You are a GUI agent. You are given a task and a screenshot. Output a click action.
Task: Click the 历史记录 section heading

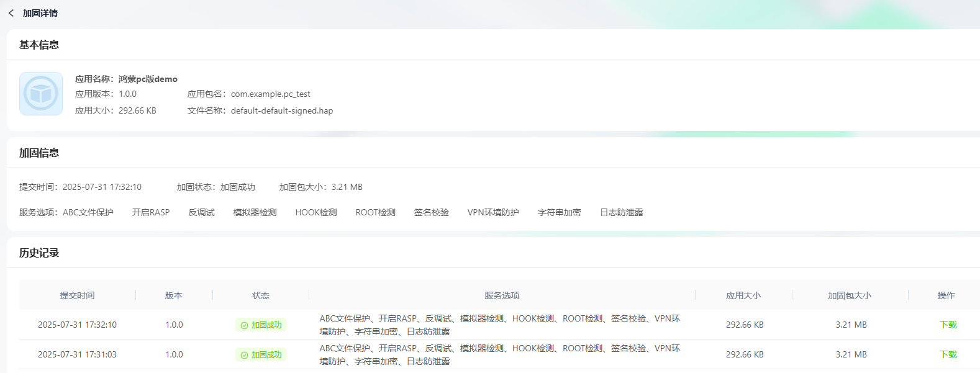(x=39, y=253)
